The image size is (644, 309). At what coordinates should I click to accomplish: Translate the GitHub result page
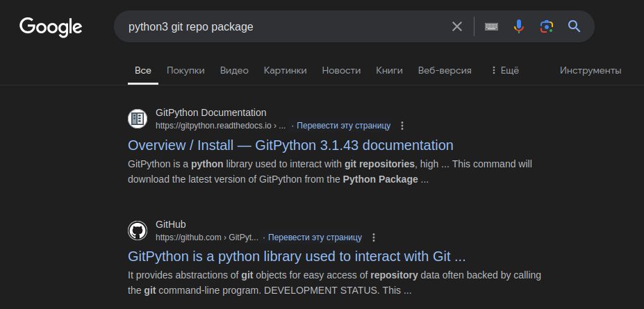pyautogui.click(x=315, y=237)
